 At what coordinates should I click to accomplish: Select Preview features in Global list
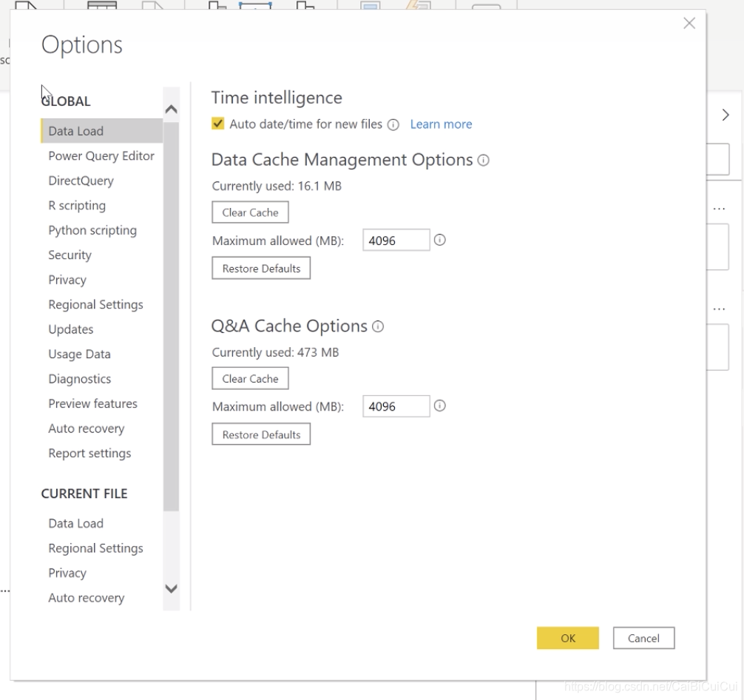[x=93, y=404]
